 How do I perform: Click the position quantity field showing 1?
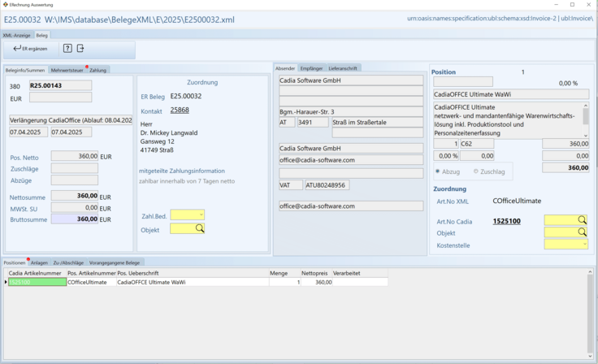click(x=446, y=144)
